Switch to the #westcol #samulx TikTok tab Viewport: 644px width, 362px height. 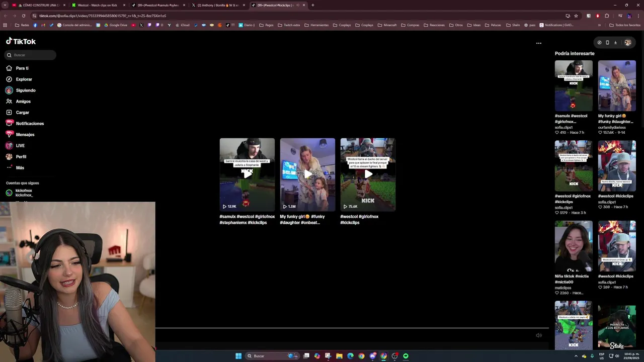(x=158, y=5)
